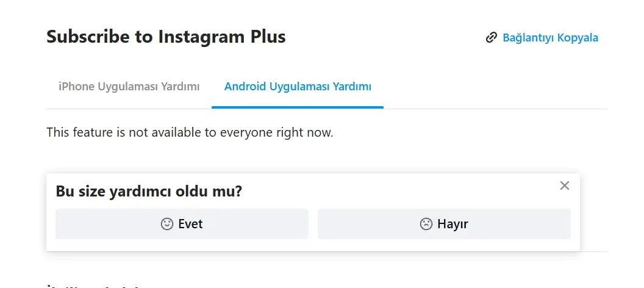Image resolution: width=644 pixels, height=288 pixels.
Task: Click the smiley face icon beside Evet
Action: click(167, 224)
